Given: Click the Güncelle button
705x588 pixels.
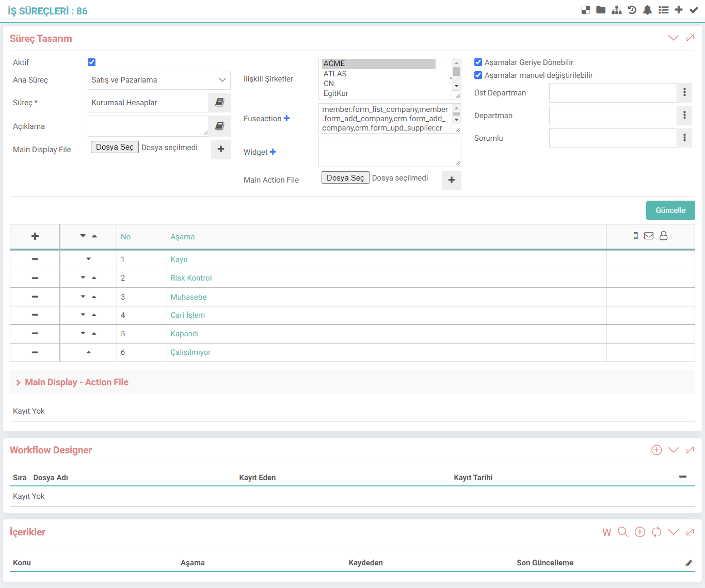Looking at the screenshot, I should 670,210.
